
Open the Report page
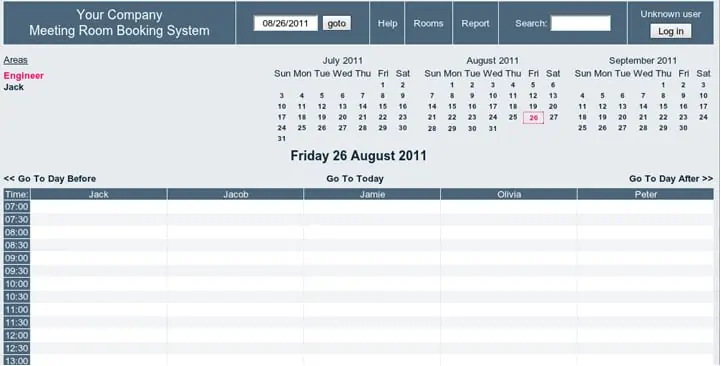[x=475, y=23]
